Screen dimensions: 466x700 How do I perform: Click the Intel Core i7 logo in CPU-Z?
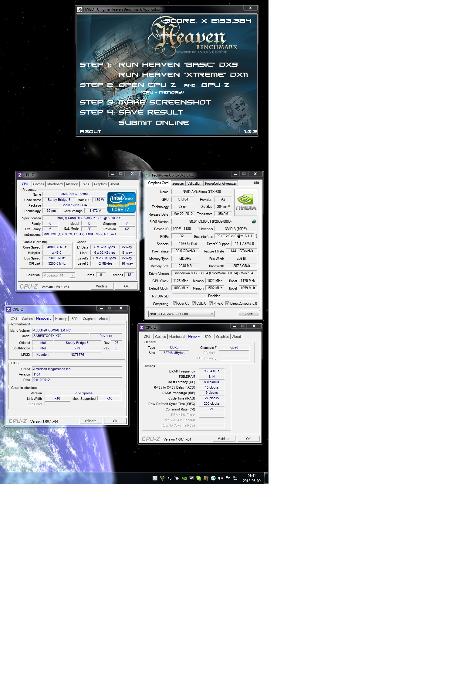[x=121, y=202]
